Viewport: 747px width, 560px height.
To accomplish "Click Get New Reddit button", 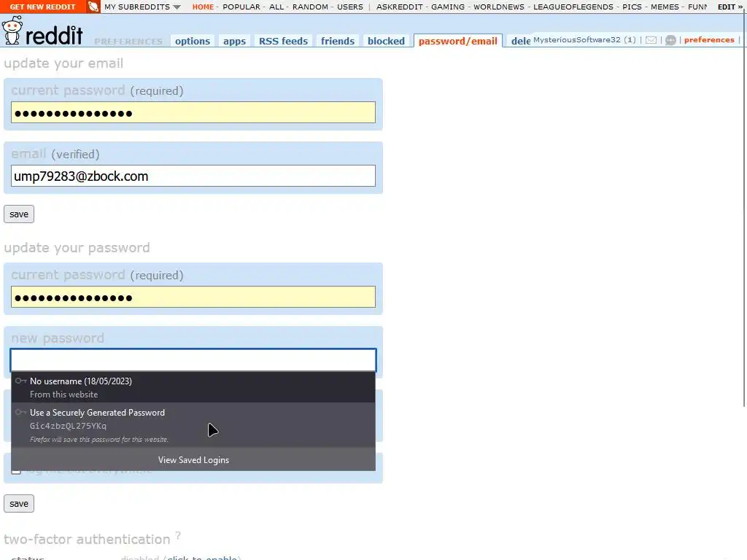I will pos(43,7).
